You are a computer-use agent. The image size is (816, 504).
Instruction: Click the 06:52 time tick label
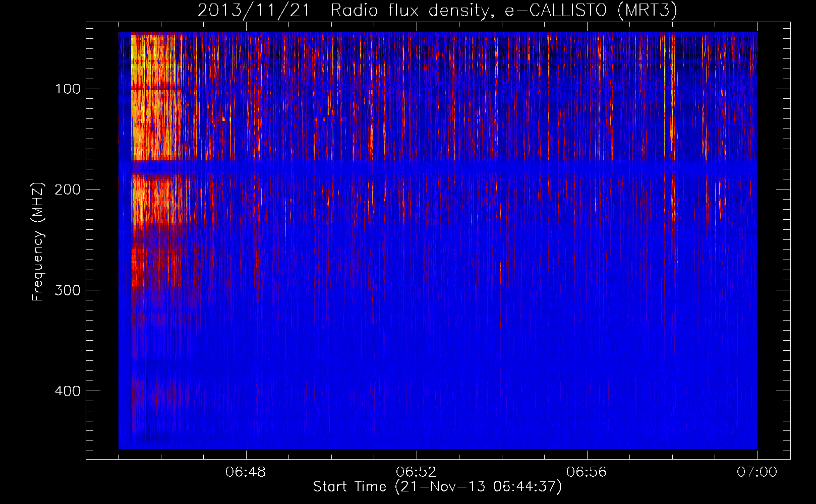point(416,472)
